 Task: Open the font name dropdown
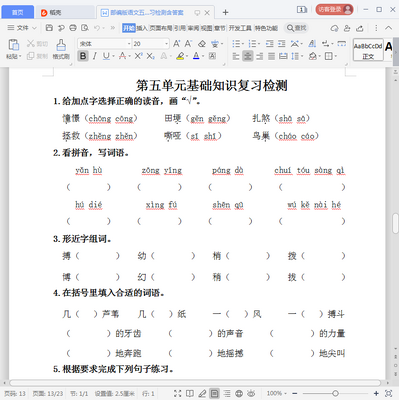point(129,44)
